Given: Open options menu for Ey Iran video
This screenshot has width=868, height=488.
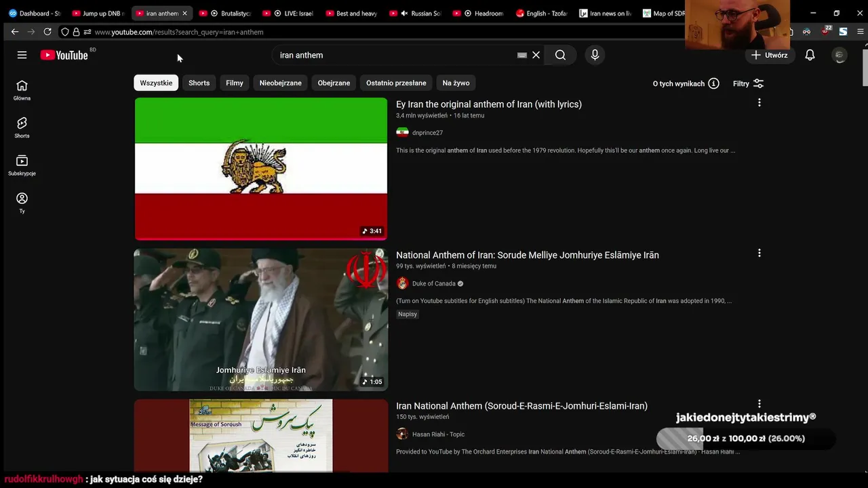Looking at the screenshot, I should pyautogui.click(x=759, y=102).
